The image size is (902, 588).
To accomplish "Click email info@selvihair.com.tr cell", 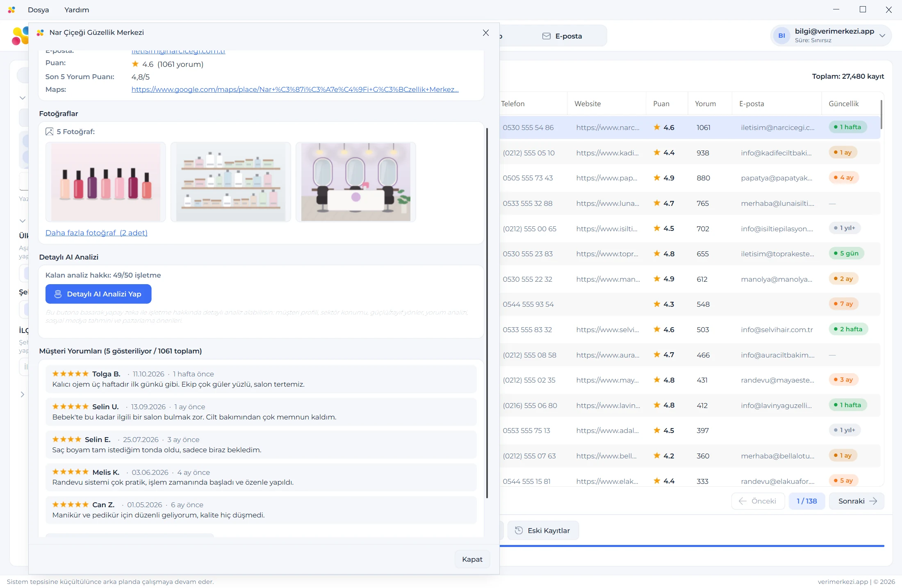I will point(777,330).
